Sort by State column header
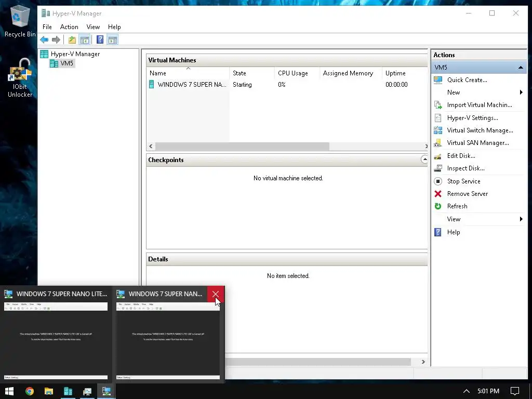 252,73
